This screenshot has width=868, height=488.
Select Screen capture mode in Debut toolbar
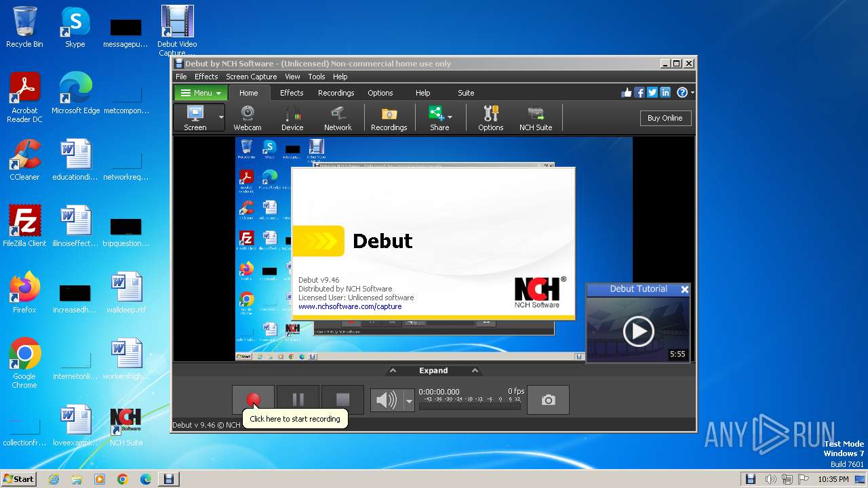point(195,118)
